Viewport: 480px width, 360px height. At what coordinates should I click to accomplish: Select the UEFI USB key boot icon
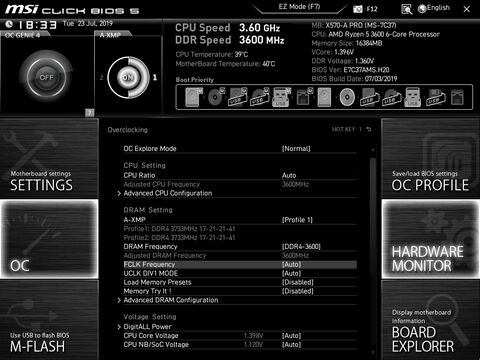click(281, 97)
